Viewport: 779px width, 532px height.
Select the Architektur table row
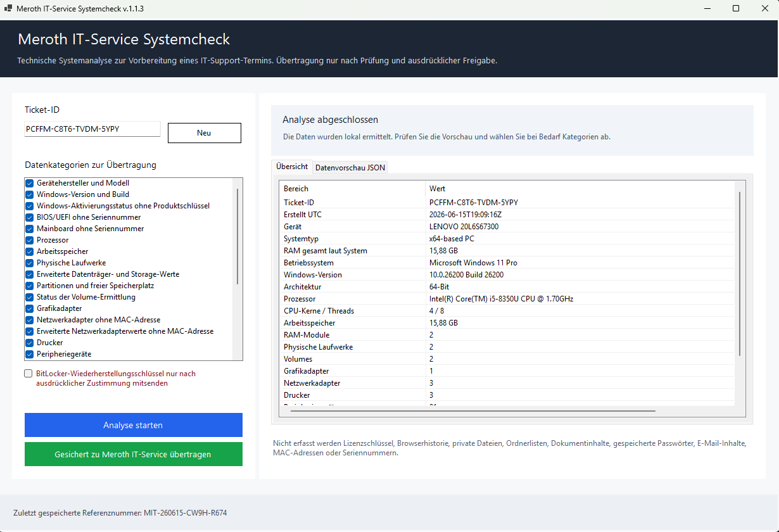click(x=507, y=287)
